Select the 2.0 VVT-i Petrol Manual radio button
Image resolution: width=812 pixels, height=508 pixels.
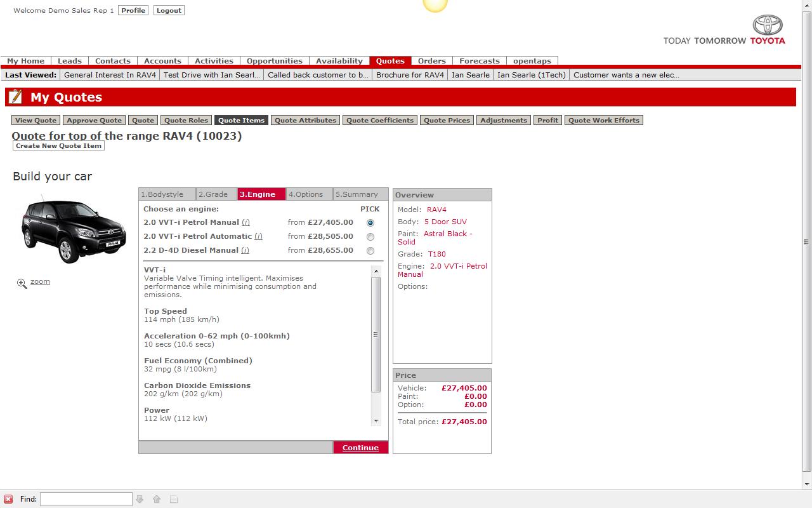(370, 223)
